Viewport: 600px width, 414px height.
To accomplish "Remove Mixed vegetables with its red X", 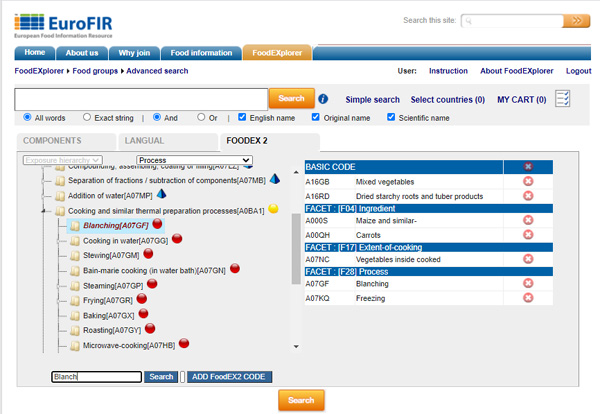I will click(528, 182).
